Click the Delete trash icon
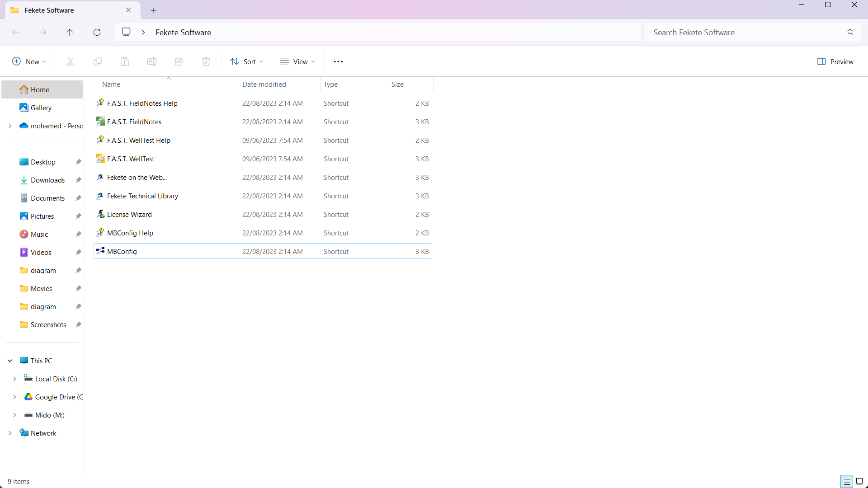This screenshot has width=868, height=488. click(x=206, y=61)
